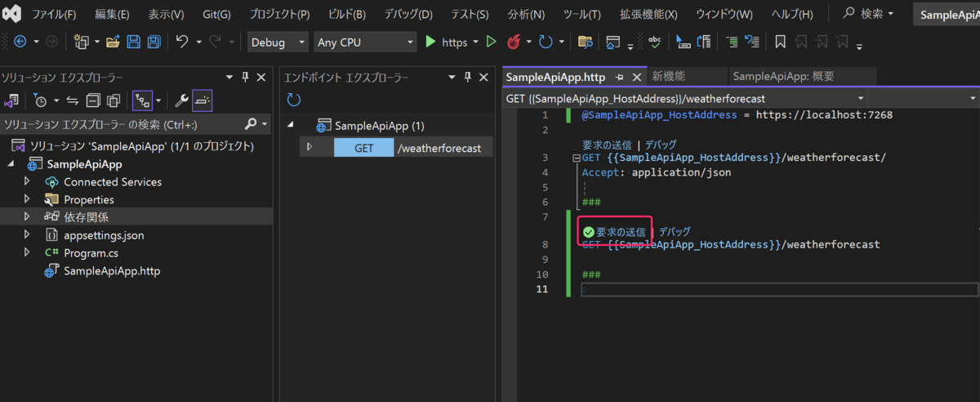Open the デバッグ(D) menu

(408, 14)
